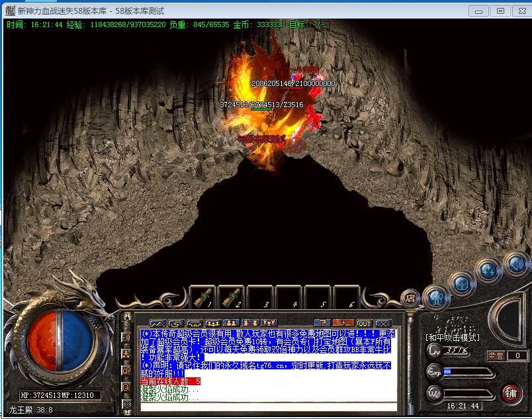Image resolution: width=532 pixels, height=419 pixels.
Task: Click the player HP 3724513/3724513/Z3516 label
Action: [x=261, y=105]
